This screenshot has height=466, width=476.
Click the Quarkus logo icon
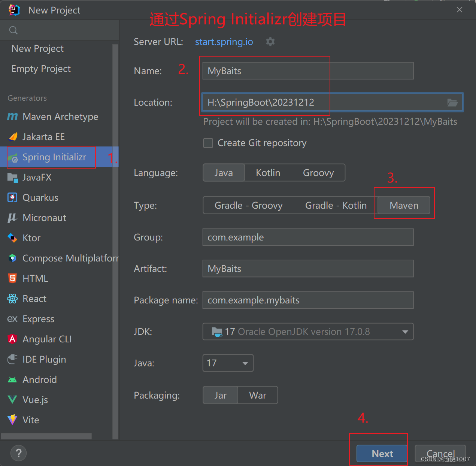[x=13, y=197]
